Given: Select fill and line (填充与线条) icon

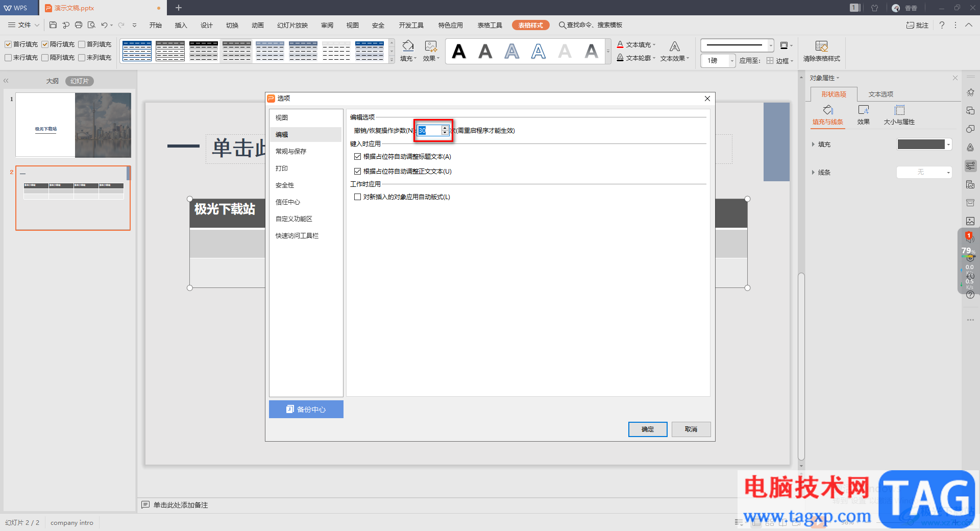Looking at the screenshot, I should (828, 115).
